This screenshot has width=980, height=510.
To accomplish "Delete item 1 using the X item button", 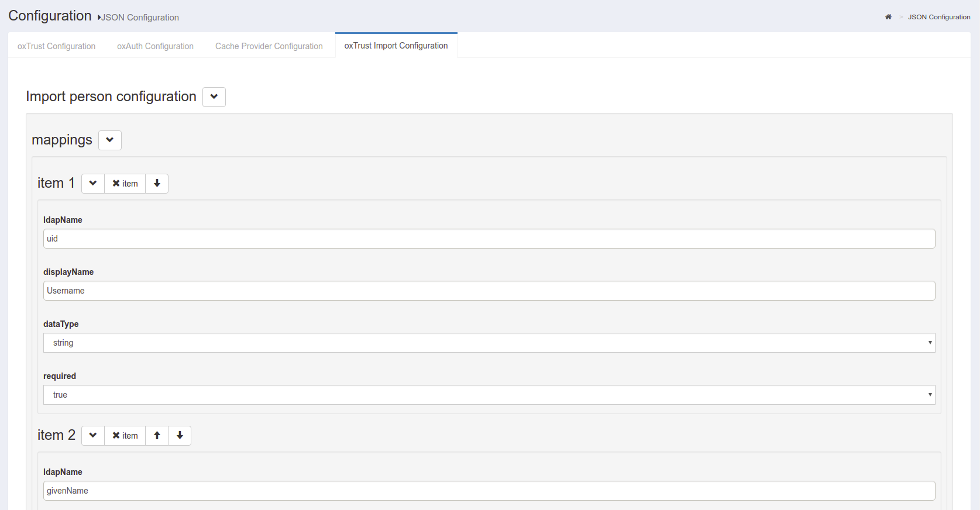I will tap(125, 184).
